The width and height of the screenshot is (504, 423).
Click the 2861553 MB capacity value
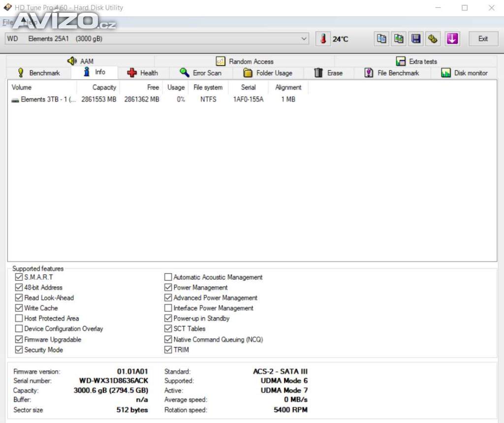tap(98, 99)
